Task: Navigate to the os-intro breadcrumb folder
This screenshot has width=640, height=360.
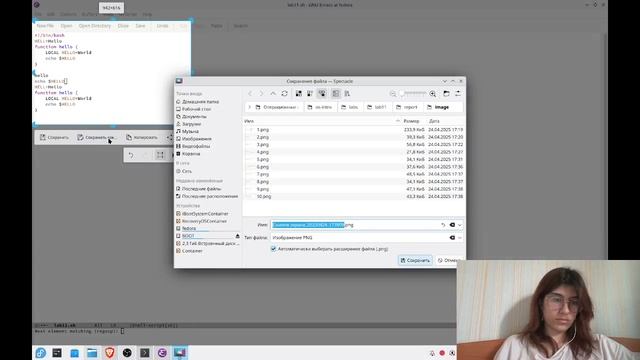Action: [320, 107]
